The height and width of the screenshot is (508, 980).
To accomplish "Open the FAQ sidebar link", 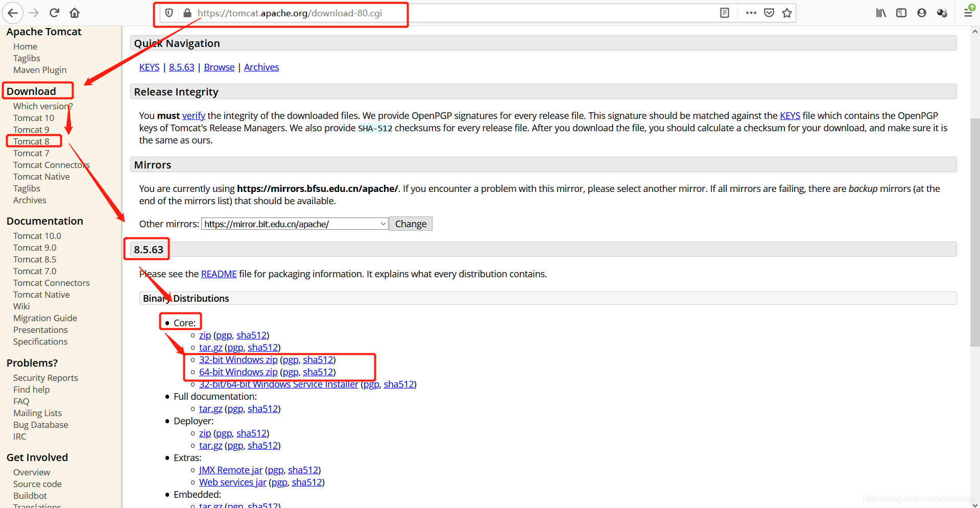I will click(21, 401).
